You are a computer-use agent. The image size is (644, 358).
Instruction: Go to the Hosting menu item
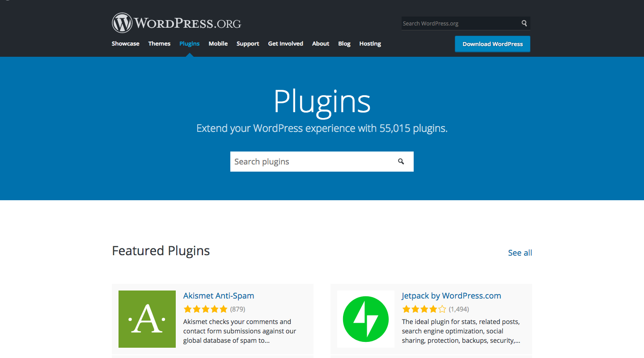click(370, 43)
